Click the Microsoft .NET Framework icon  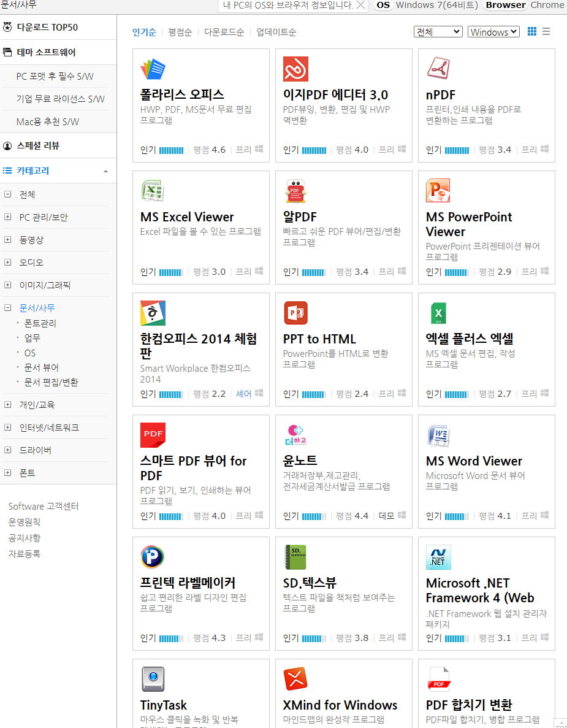tap(438, 557)
